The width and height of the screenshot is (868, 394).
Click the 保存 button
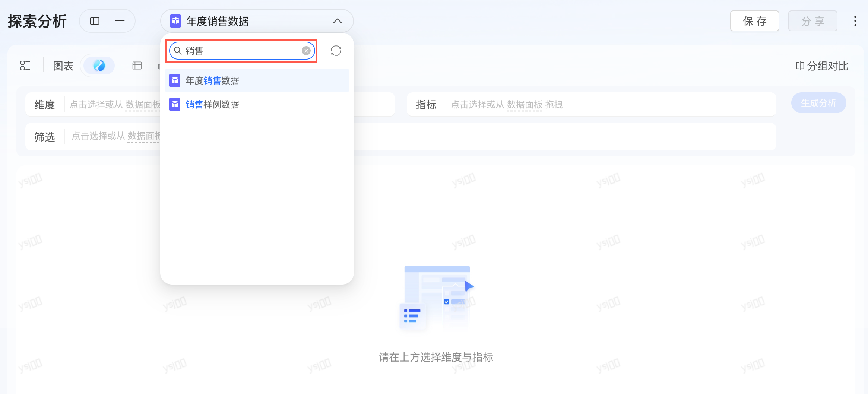pyautogui.click(x=755, y=21)
